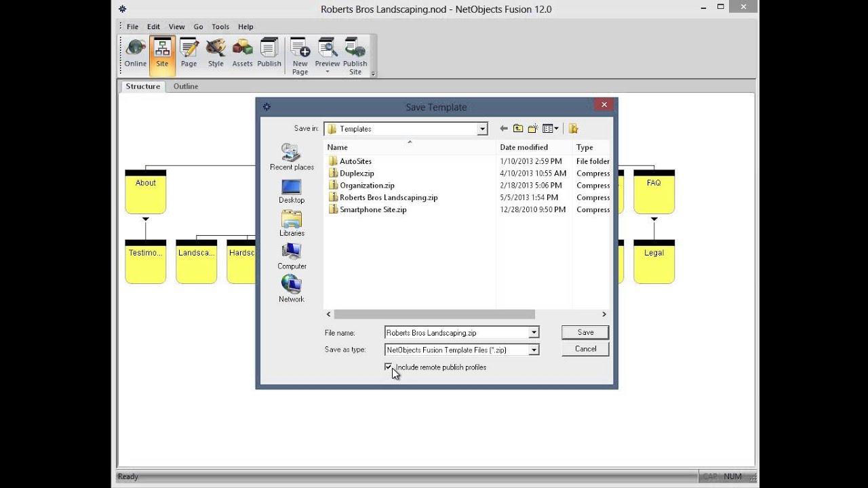This screenshot has width=868, height=488.
Task: Toggle Include remote publish profiles checkbox
Action: pyautogui.click(x=388, y=367)
